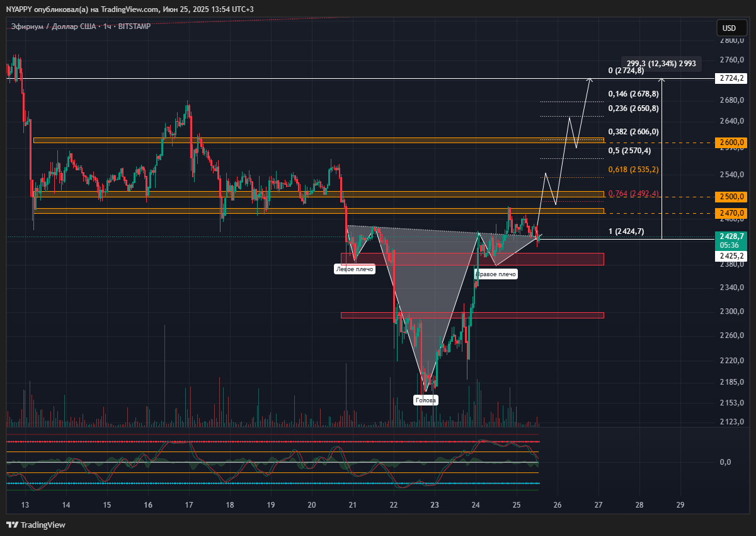Click the BITSTAMP exchange name in header
The height and width of the screenshot is (536, 756).
pyautogui.click(x=134, y=26)
